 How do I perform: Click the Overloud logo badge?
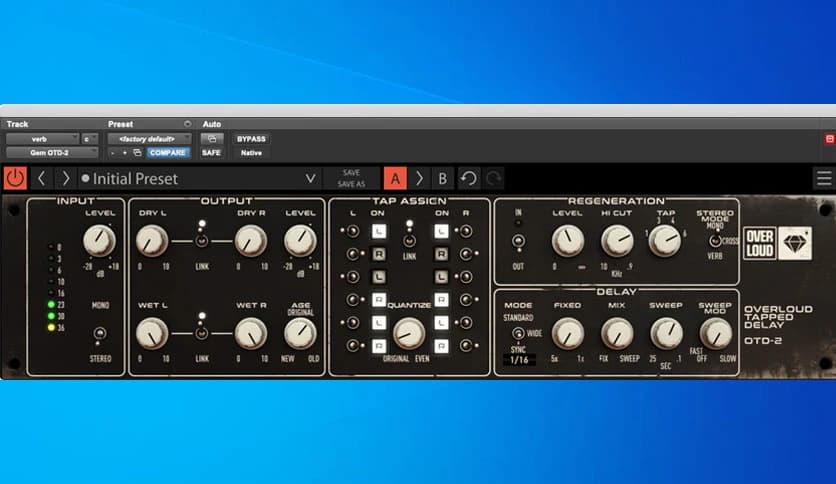point(759,243)
